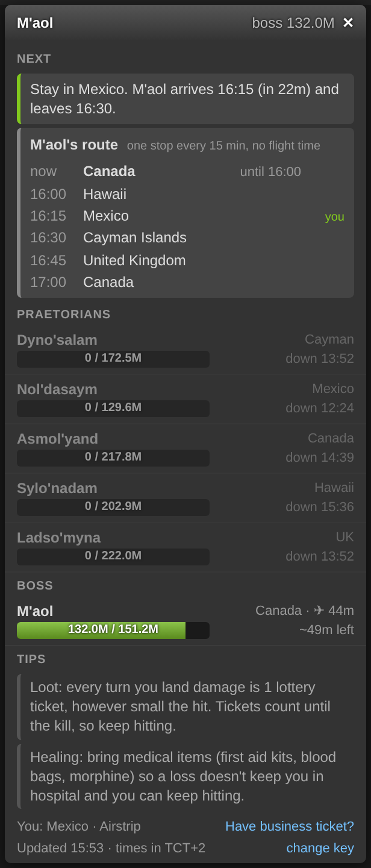Click the 'boss 132.0M' header status
The image size is (371, 868).
[293, 23]
